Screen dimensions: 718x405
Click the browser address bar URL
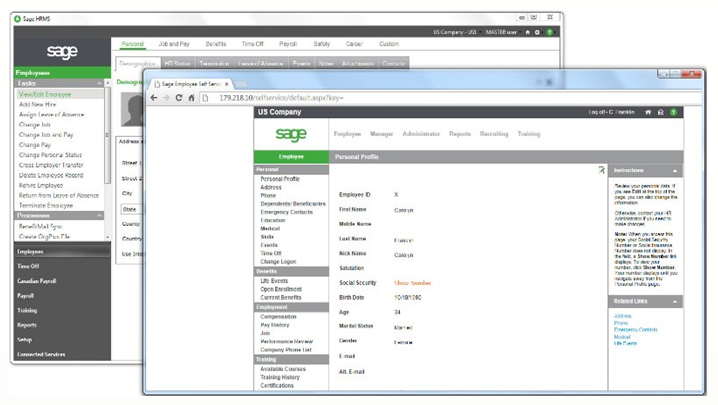click(x=281, y=98)
